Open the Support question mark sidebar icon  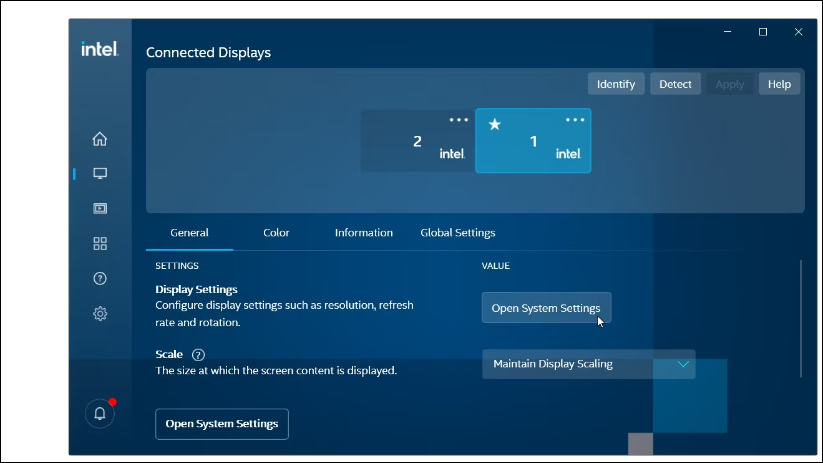[100, 279]
